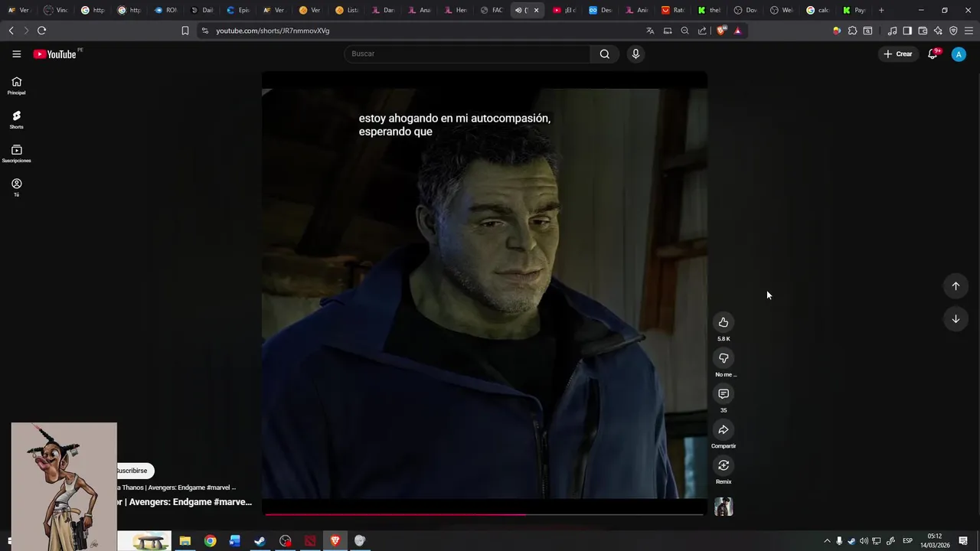This screenshot has height=551, width=980.
Task: Click the youtube.com address bar URL
Action: click(x=273, y=31)
